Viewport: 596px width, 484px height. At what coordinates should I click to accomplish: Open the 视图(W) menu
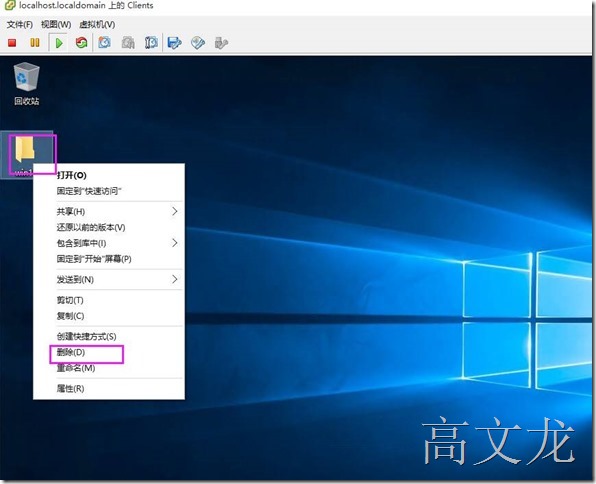coord(56,25)
